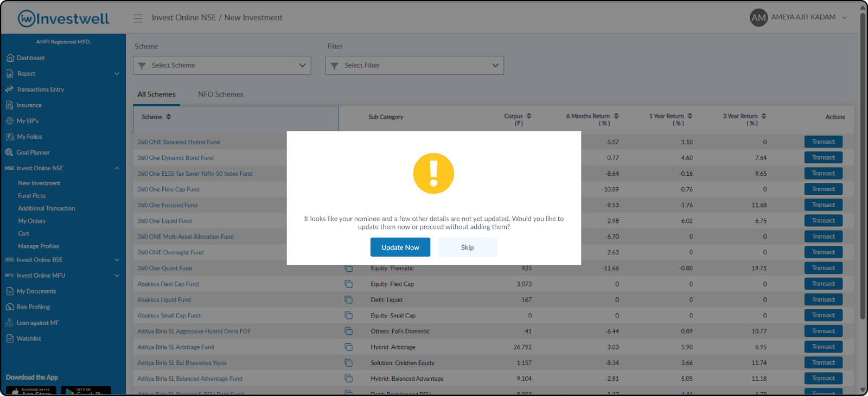The width and height of the screenshot is (868, 396).
Task: Open Additional Transaction in sidebar
Action: 47,208
